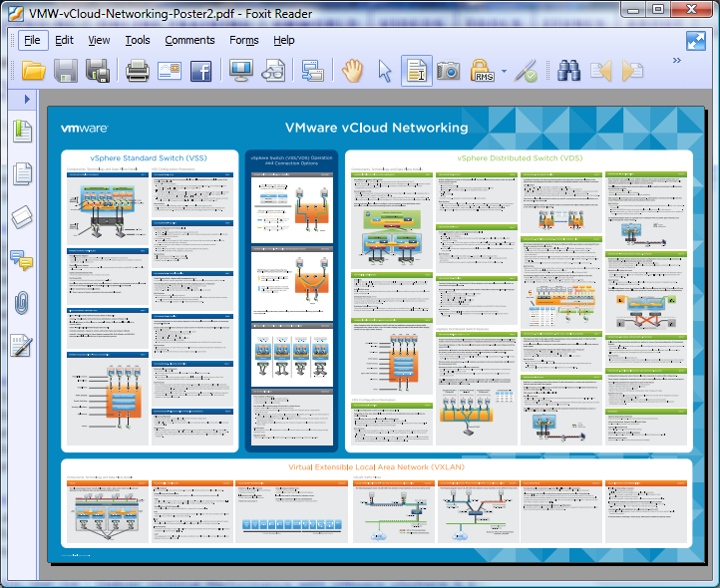Open the Signatures panel icon
720x588 pixels.
pos(22,345)
